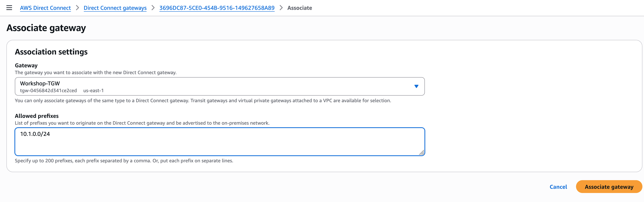Click the "Associate gateway" page heading
644x202 pixels.
[x=46, y=28]
